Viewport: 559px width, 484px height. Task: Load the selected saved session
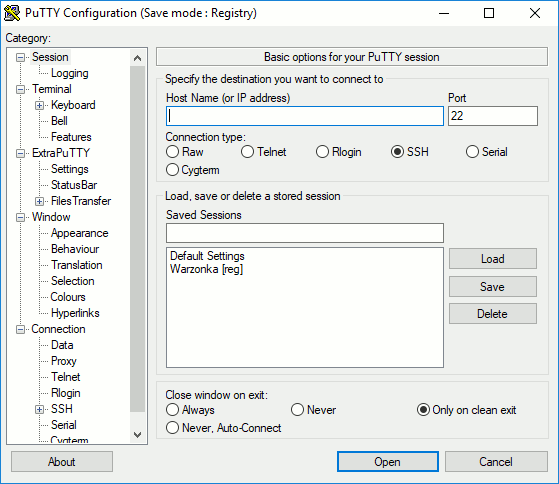pos(493,259)
